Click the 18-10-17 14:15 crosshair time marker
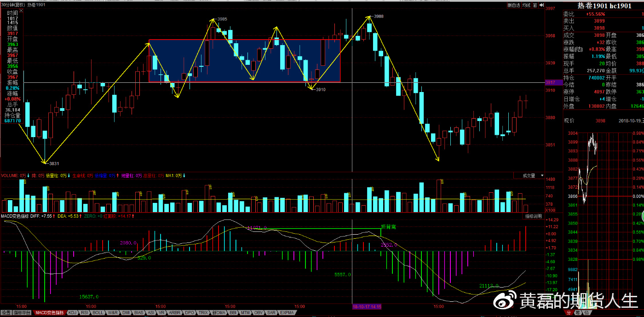644x317 pixels. [x=367, y=306]
